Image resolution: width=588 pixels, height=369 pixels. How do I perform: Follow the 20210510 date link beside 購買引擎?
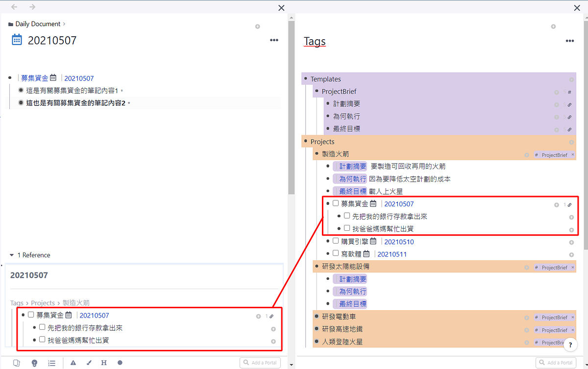point(398,241)
